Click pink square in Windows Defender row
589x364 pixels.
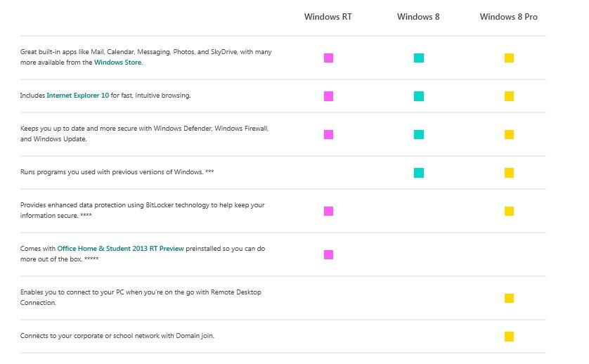pyautogui.click(x=328, y=134)
